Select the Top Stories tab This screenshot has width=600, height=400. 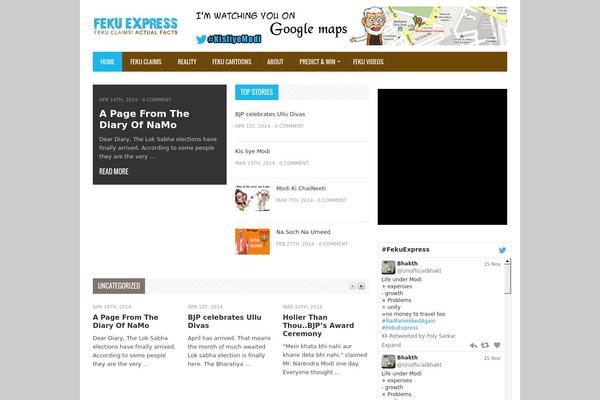point(257,92)
